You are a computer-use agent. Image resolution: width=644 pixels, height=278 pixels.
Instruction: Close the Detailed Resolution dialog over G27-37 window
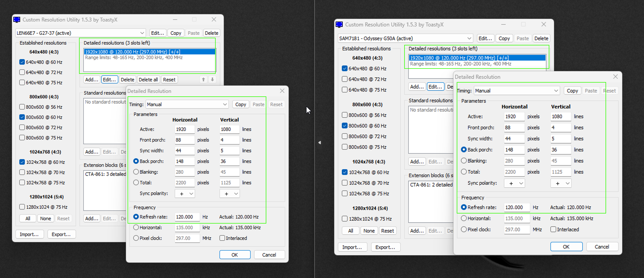[282, 91]
